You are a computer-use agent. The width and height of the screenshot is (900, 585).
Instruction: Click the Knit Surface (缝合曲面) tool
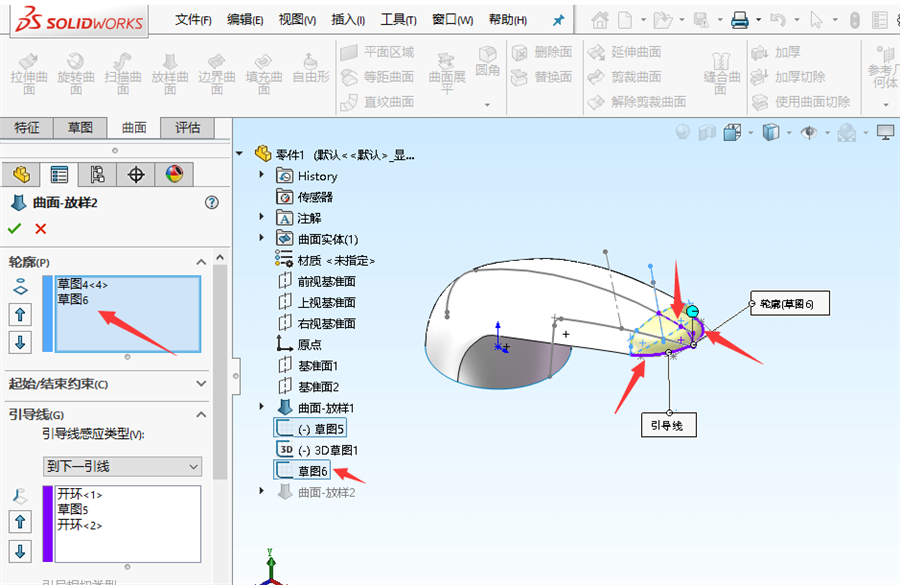pos(721,73)
